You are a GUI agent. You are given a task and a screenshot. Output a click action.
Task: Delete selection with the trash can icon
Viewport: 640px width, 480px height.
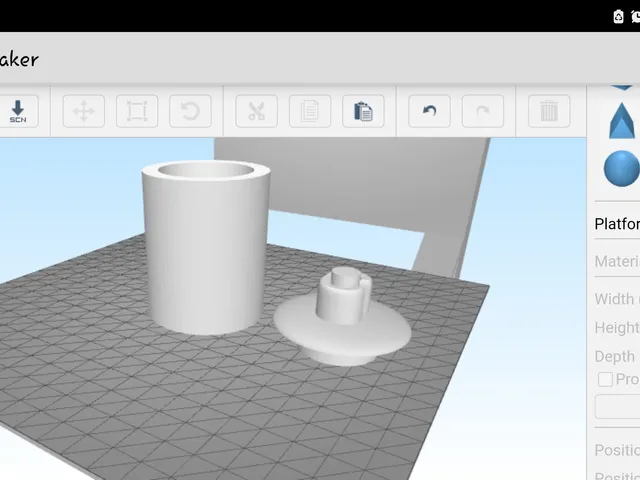pos(549,111)
